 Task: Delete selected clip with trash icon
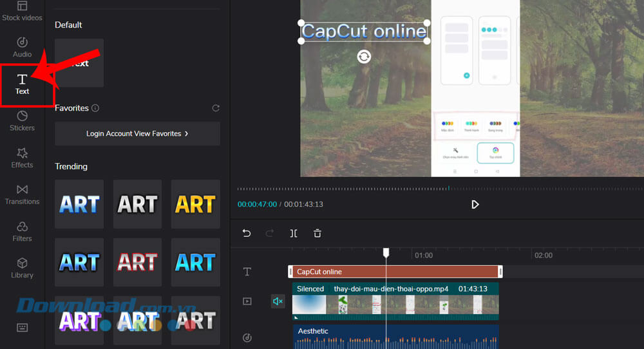317,233
